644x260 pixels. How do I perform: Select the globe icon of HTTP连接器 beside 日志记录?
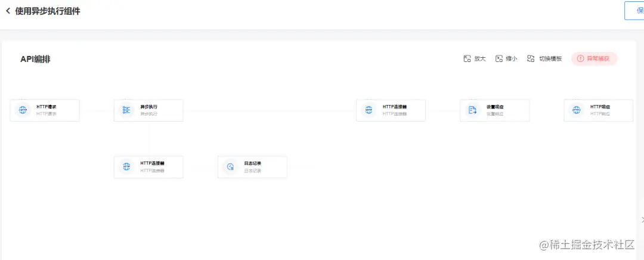pyautogui.click(x=126, y=167)
